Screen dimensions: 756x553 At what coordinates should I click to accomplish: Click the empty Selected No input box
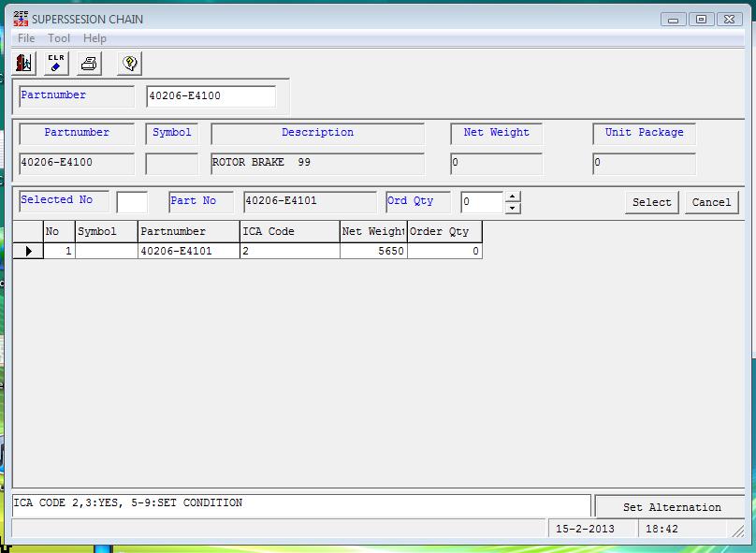point(132,201)
